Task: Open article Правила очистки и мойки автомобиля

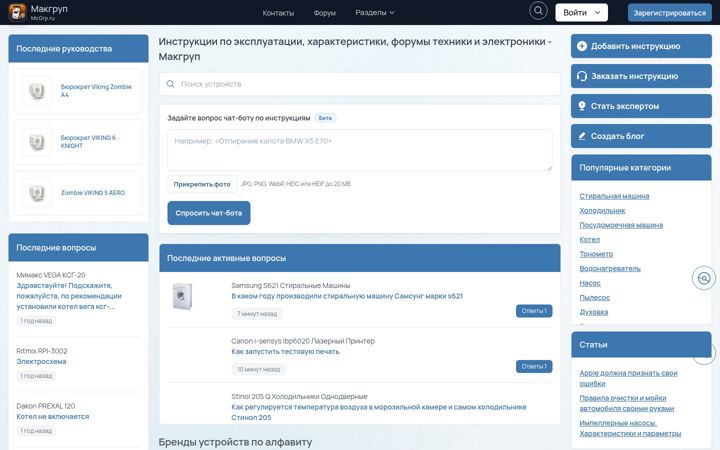Action: coord(627,403)
